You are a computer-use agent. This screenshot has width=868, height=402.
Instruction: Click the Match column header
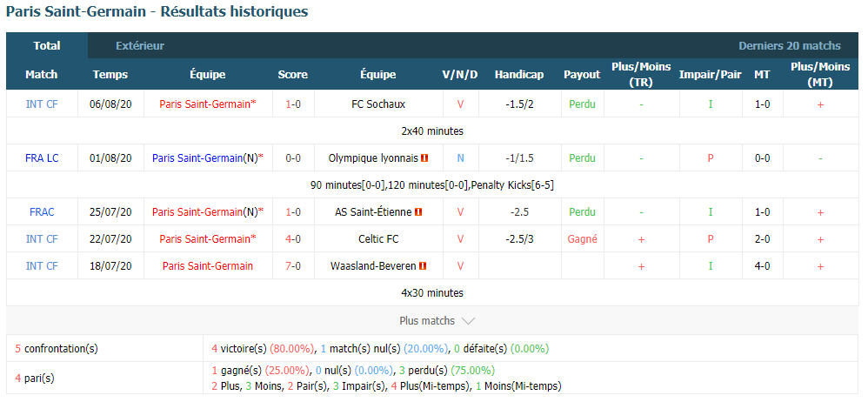click(42, 75)
